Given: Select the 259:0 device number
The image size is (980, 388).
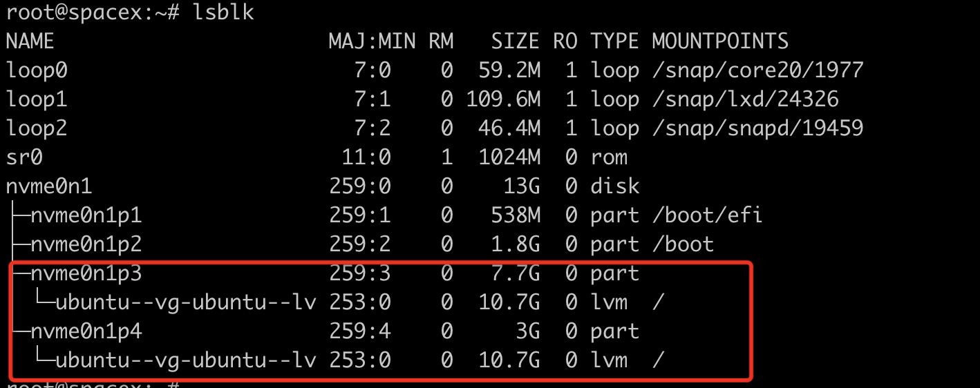Looking at the screenshot, I should (x=360, y=186).
